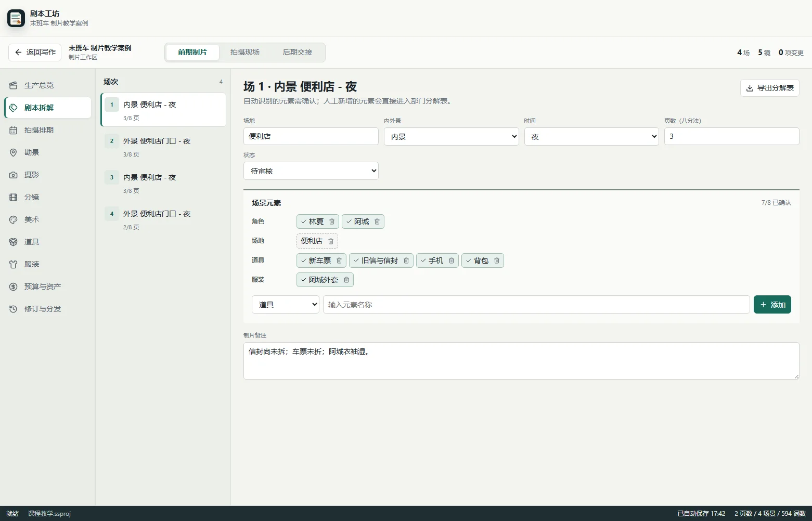Toggle confirmation of 阿城 tag
Image resolution: width=812 pixels, height=521 pixels.
[x=357, y=222]
